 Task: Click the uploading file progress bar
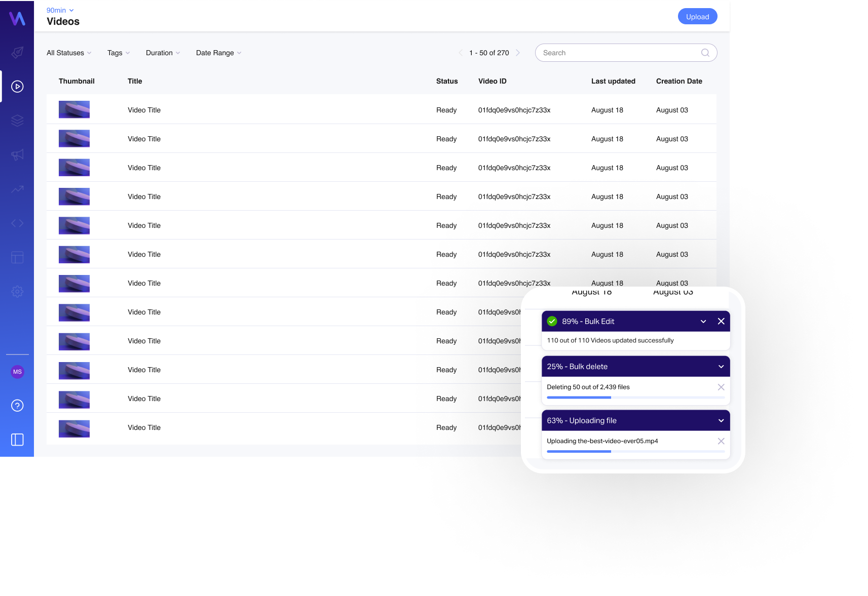[x=635, y=451]
